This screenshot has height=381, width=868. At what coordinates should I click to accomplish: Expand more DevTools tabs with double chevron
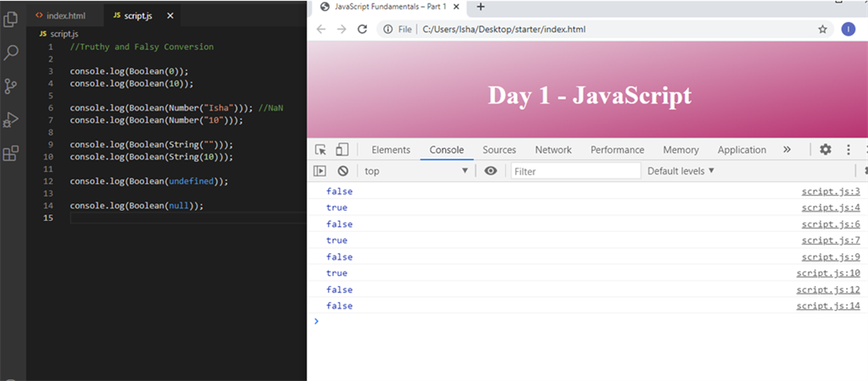(787, 150)
